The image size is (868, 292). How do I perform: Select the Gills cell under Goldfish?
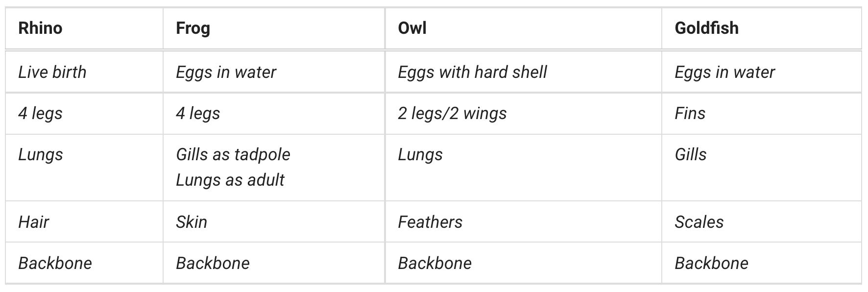(x=690, y=154)
